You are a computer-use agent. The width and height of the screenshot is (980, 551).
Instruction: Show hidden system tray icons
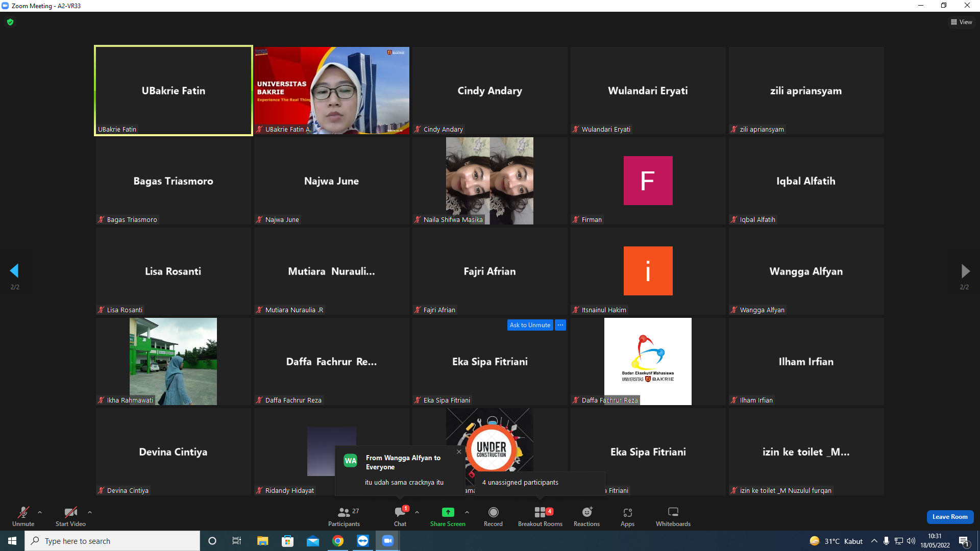874,541
